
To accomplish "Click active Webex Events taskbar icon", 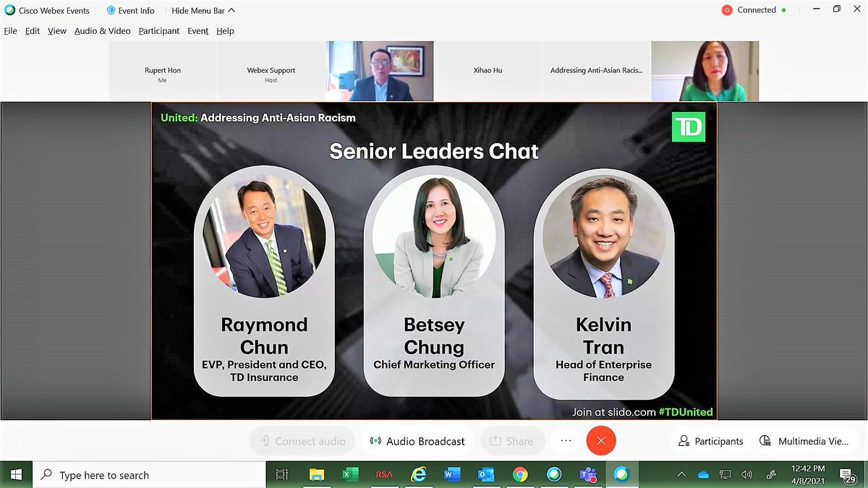I will click(621, 475).
